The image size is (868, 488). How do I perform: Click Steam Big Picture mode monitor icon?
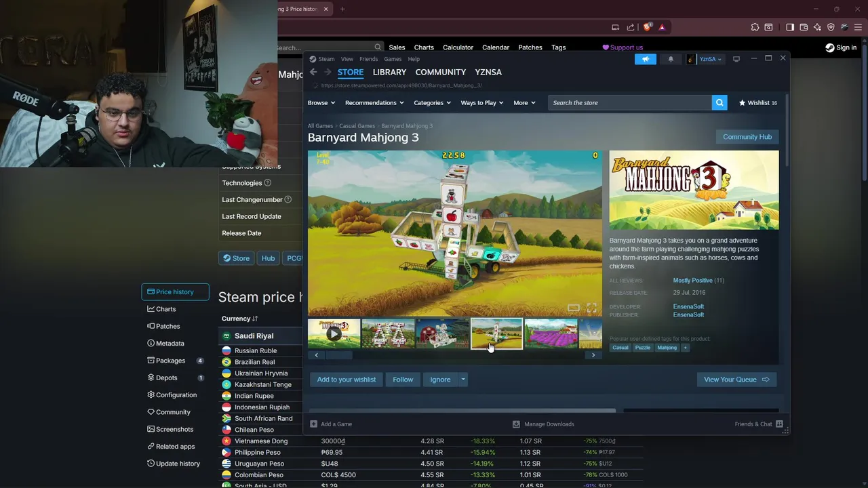pyautogui.click(x=736, y=59)
